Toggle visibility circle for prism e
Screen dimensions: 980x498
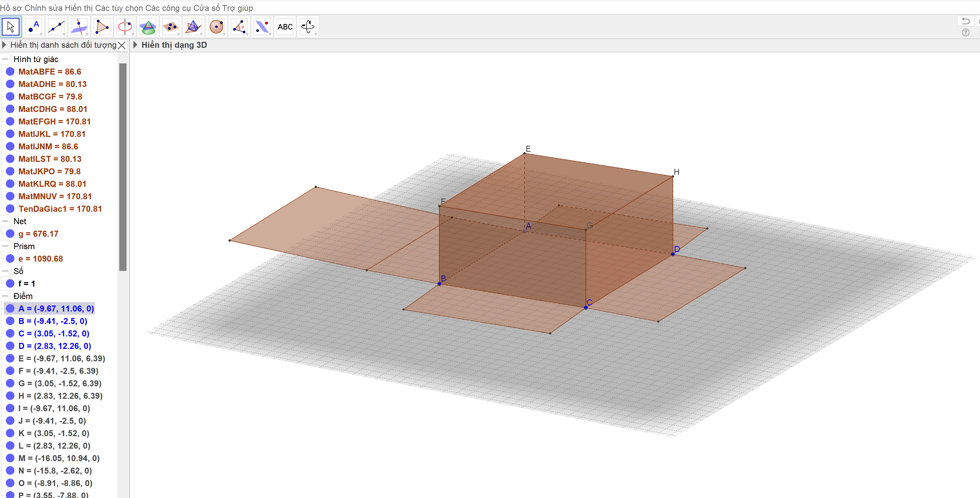[10, 259]
